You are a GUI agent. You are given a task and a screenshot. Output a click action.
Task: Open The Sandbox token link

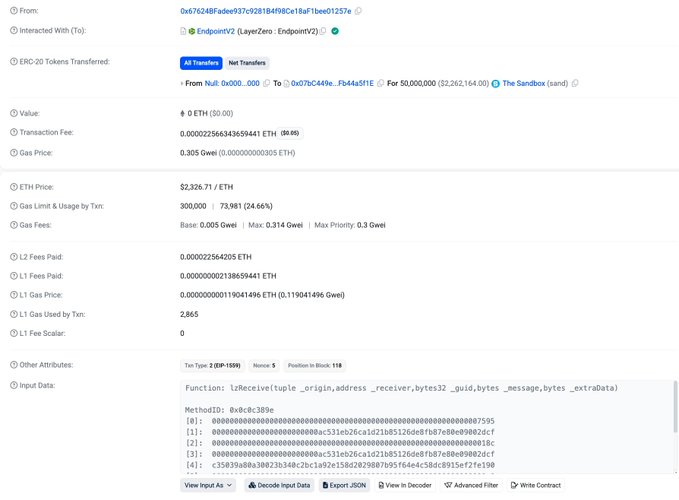point(524,83)
